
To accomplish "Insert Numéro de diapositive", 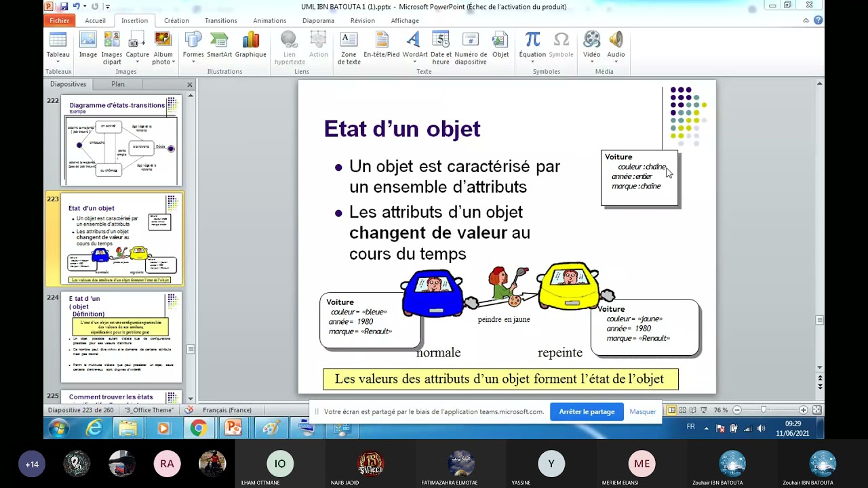I will coord(471,48).
